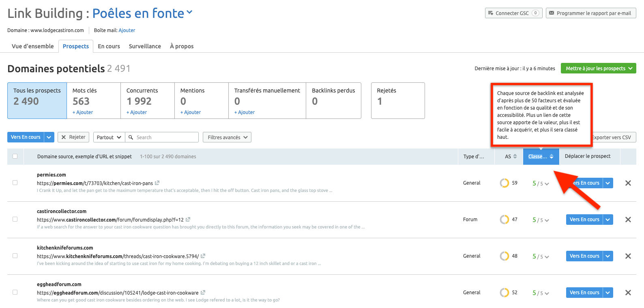The width and height of the screenshot is (644, 308).
Task: Reject permies.com prospect with X icon
Action: 628,183
